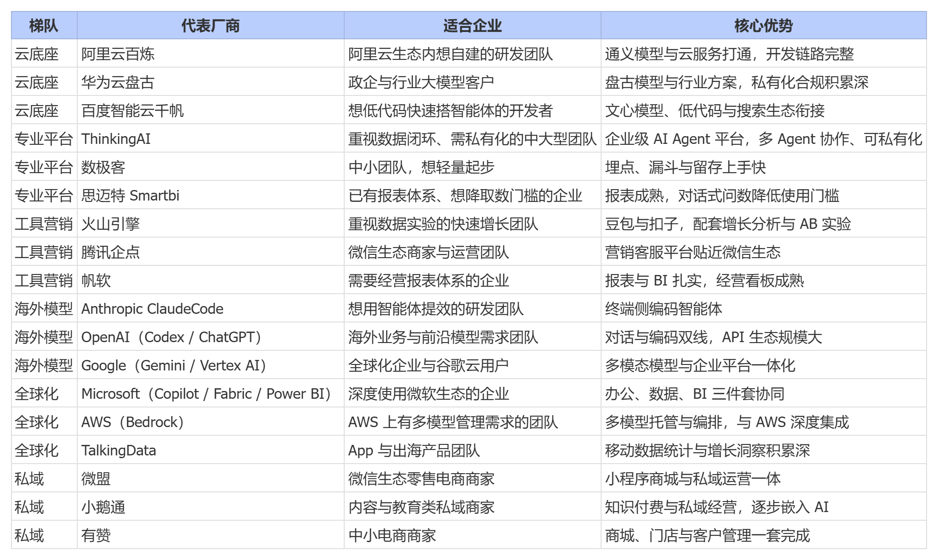
Task: Select the 微盟 cell
Action: click(x=211, y=478)
